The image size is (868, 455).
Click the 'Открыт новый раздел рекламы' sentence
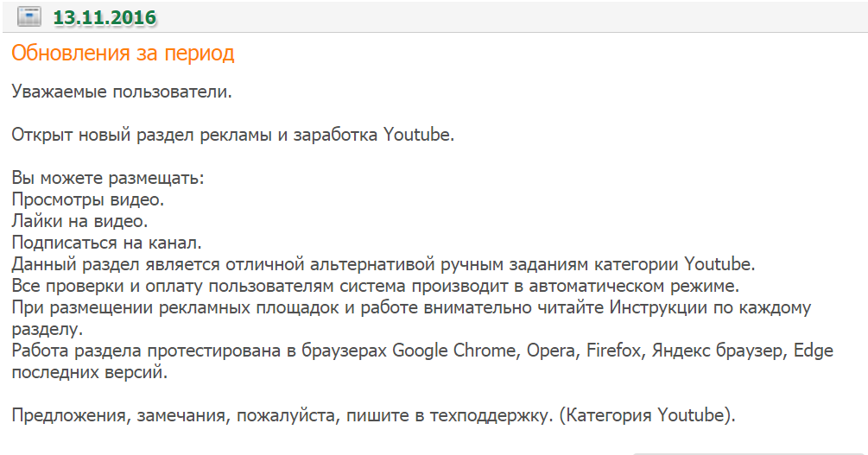(233, 135)
